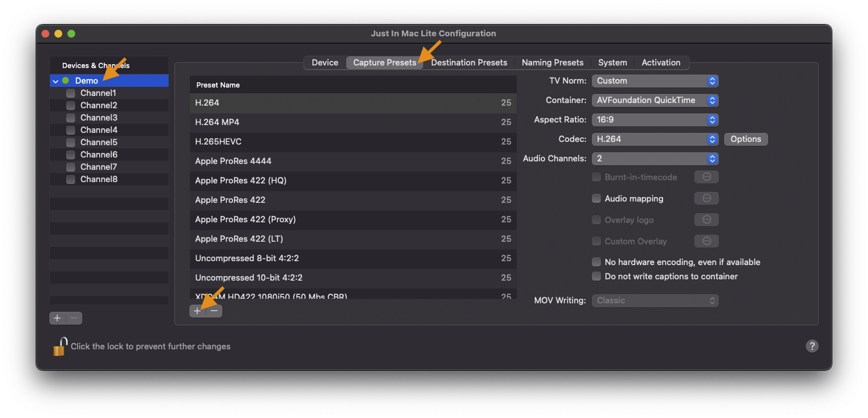Image resolution: width=868 pixels, height=418 pixels.
Task: Select the Uncompressed 10-bit 4:2:2 preset
Action: [x=353, y=278]
